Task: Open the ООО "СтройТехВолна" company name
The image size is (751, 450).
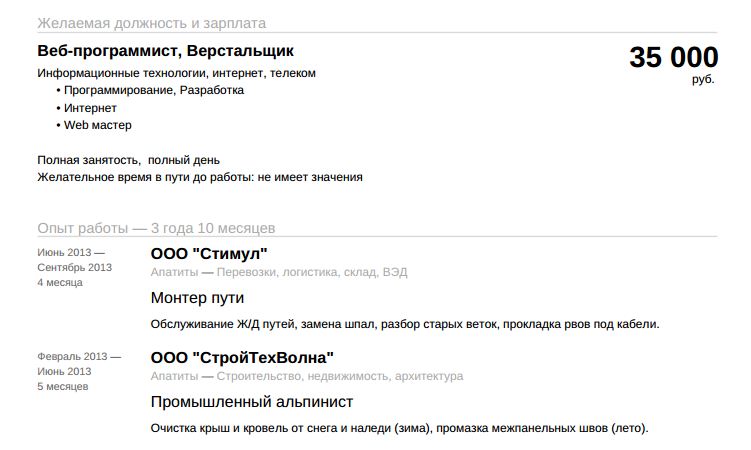Action: tap(242, 357)
